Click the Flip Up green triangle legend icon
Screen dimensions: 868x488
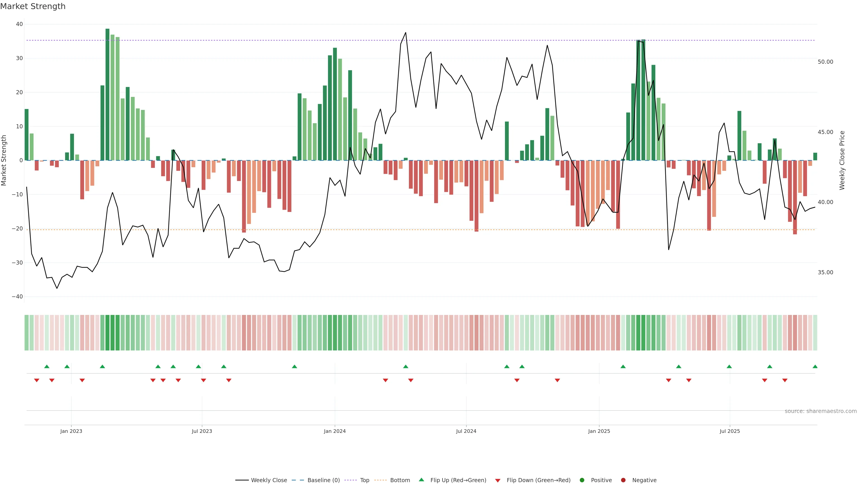421,480
